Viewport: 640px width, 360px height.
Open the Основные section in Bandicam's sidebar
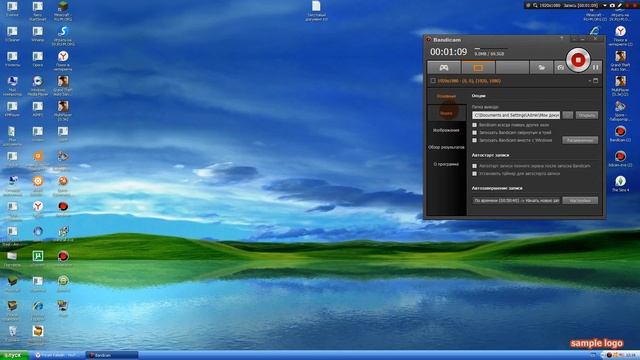tap(446, 96)
